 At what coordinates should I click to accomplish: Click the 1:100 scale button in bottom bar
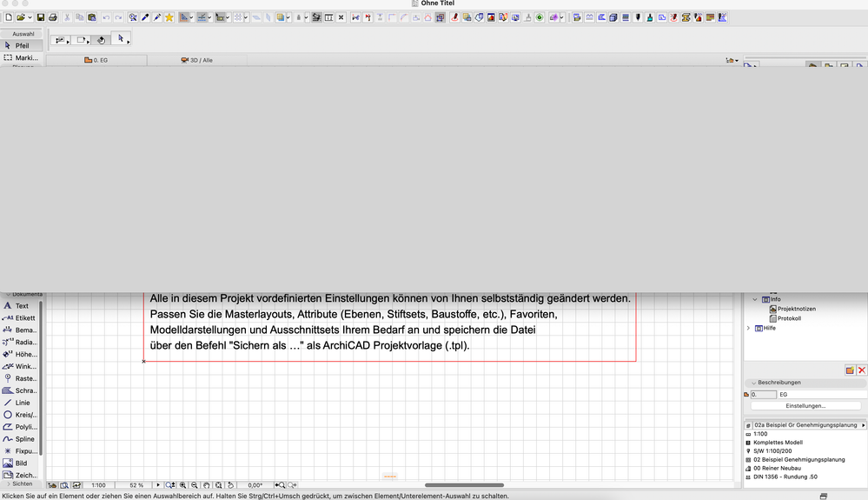[98, 485]
